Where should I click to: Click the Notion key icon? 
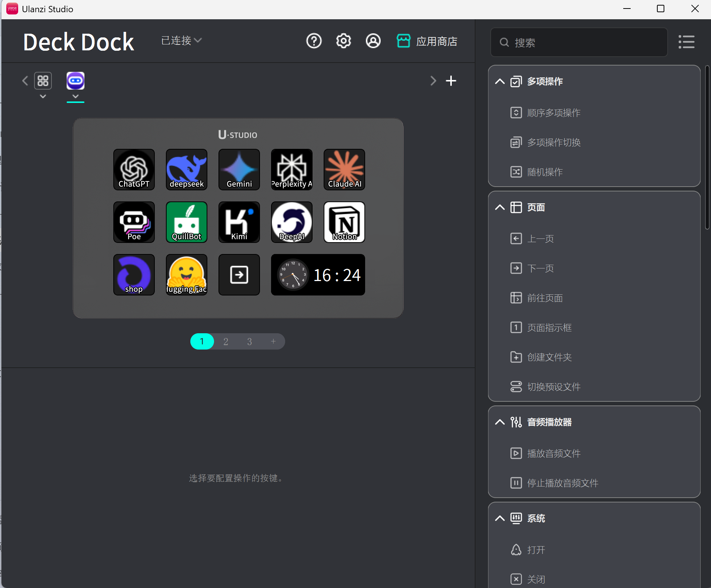click(x=344, y=222)
